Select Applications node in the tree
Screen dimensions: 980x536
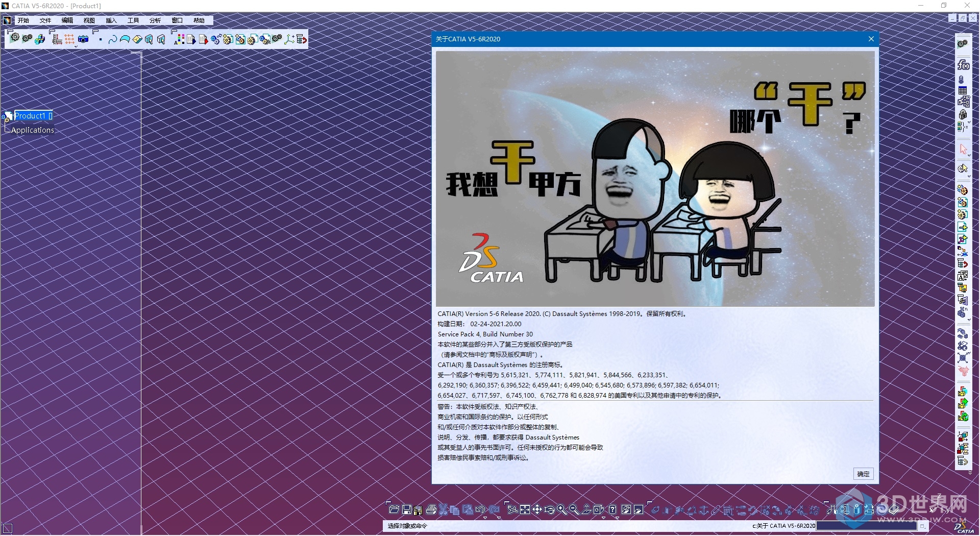click(33, 130)
